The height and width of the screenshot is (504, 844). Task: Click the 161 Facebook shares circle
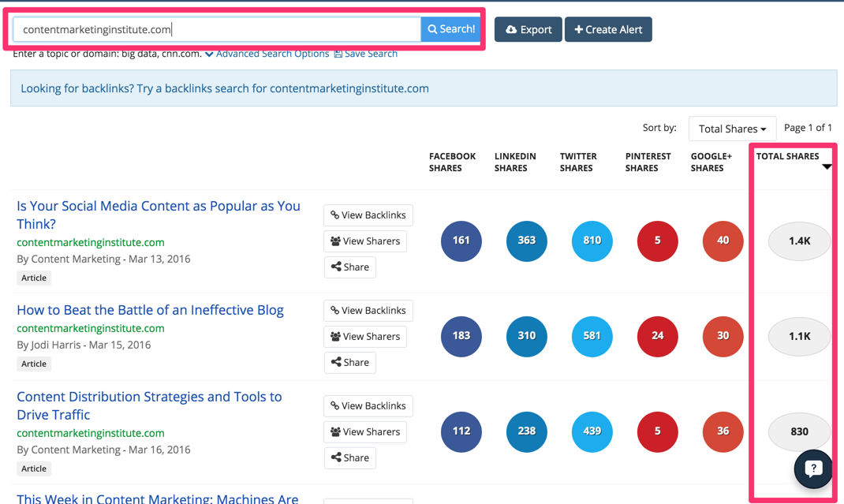[x=461, y=241]
